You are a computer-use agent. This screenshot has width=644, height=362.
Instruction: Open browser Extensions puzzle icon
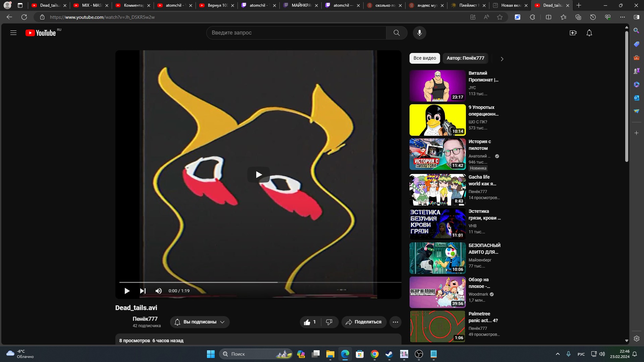(x=532, y=17)
